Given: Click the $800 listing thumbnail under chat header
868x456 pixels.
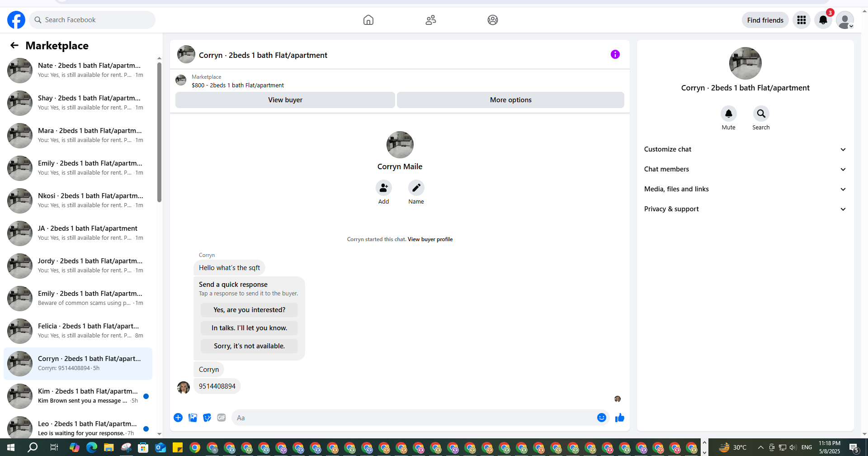Looking at the screenshot, I should pos(181,81).
